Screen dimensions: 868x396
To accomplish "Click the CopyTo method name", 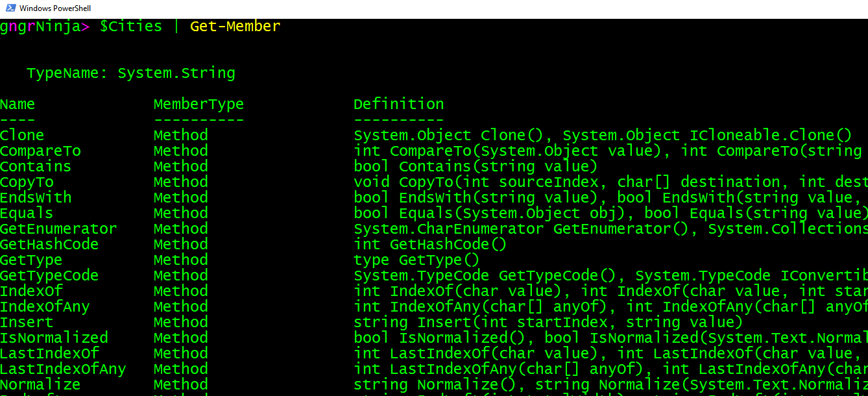I will 27,182.
